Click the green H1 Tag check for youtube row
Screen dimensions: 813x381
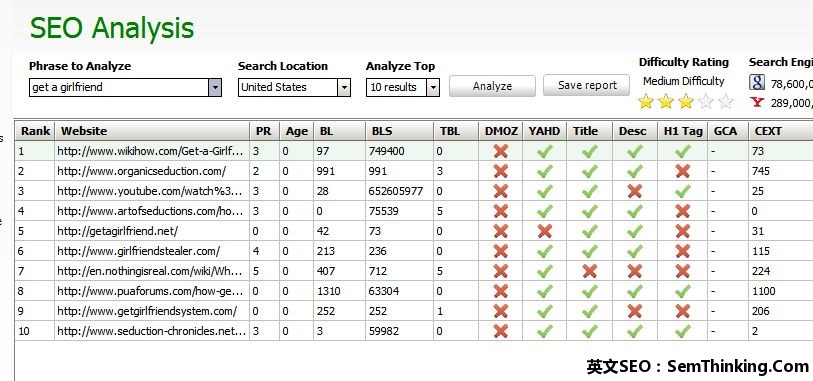coord(682,191)
